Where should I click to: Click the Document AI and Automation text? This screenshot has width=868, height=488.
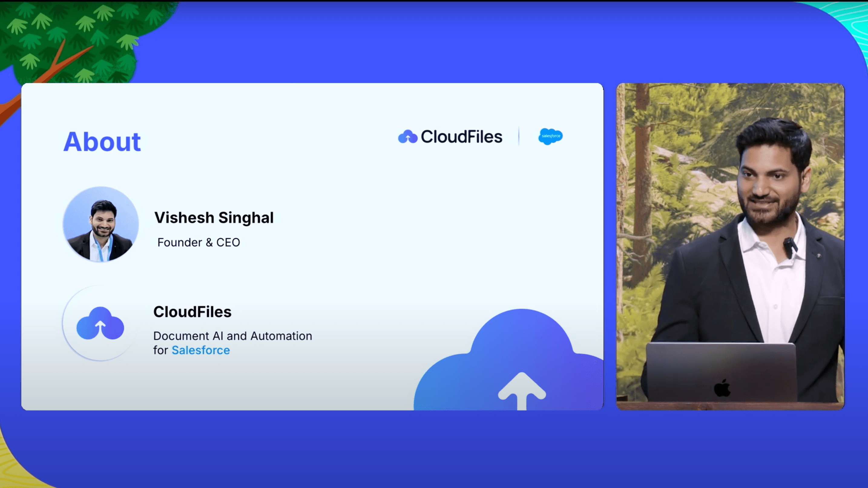click(x=232, y=336)
